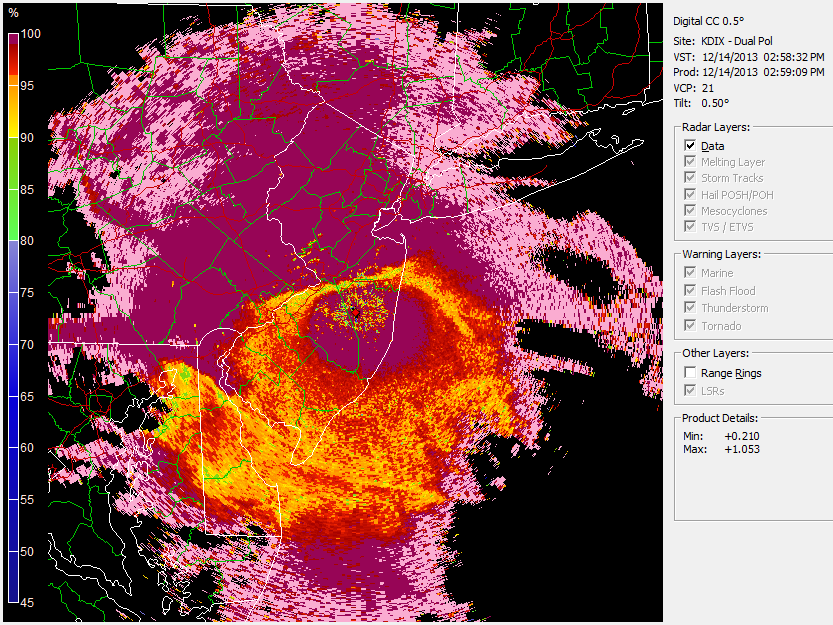Toggle the TVS / ETVS checkbox
Viewport: 833px width, 625px height.
(x=690, y=226)
